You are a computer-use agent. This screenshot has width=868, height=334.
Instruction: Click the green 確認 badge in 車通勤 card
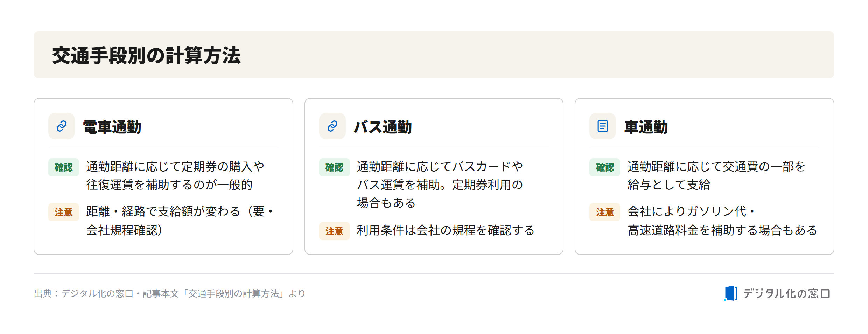pyautogui.click(x=605, y=167)
